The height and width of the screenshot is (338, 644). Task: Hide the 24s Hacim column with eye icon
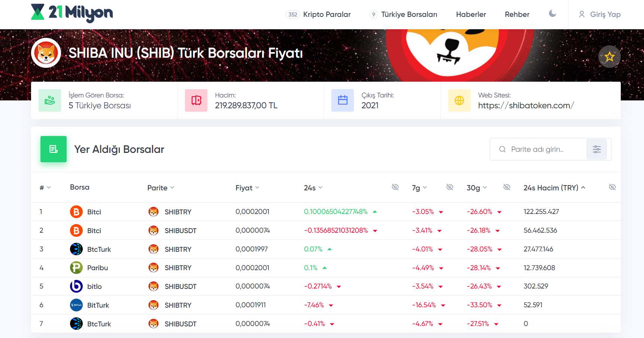point(612,187)
